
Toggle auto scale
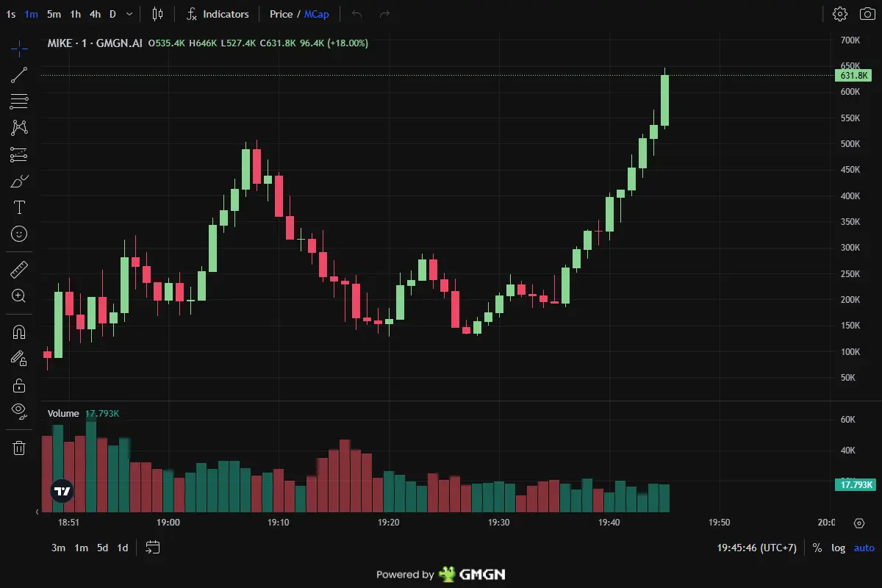(864, 548)
